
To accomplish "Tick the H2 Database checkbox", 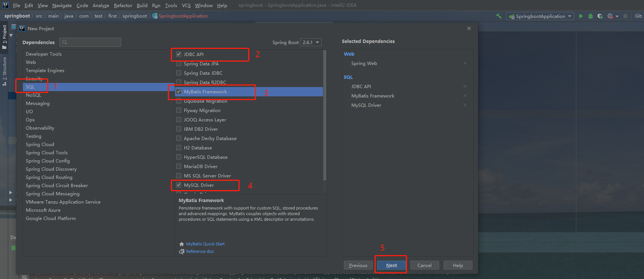I will (179, 148).
